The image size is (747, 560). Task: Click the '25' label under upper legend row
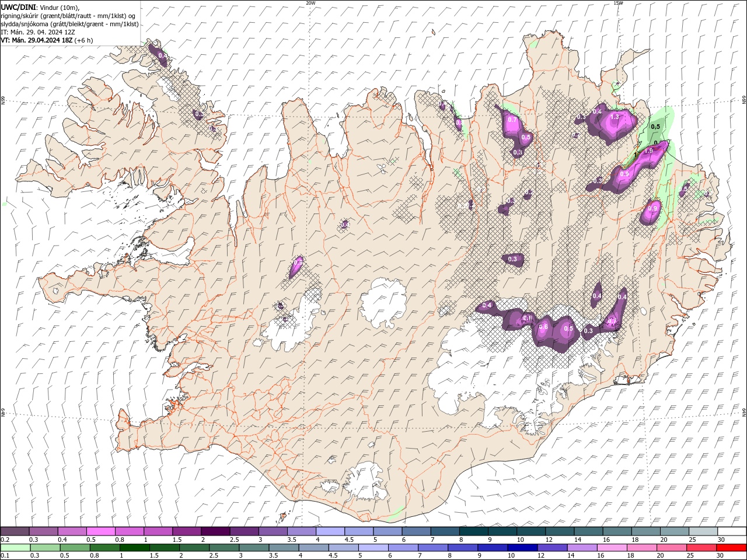692,540
